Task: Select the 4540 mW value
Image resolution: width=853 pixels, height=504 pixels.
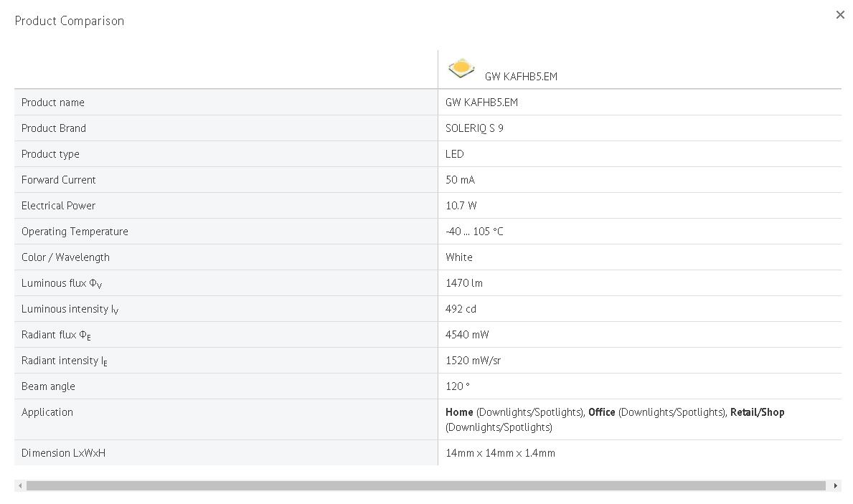Action: pos(467,335)
